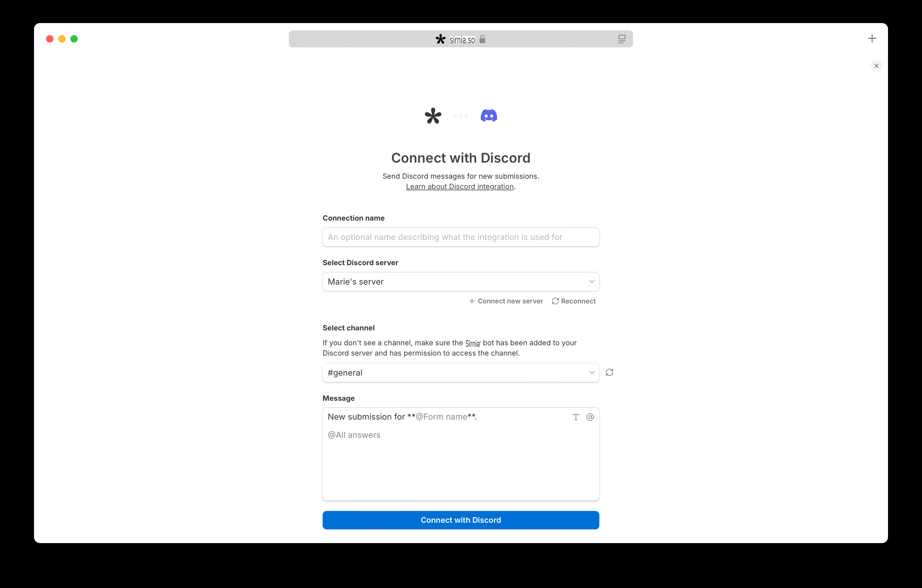
Task: Close the Discord integration dialog
Action: (x=876, y=66)
